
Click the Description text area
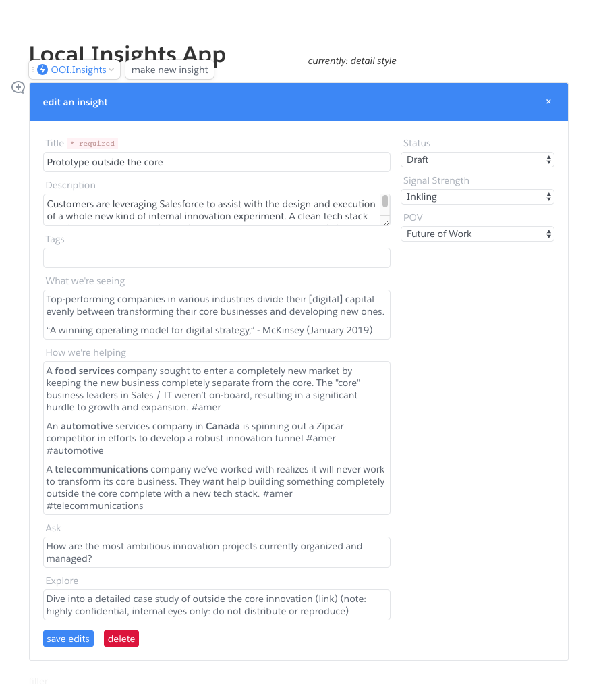click(210, 210)
